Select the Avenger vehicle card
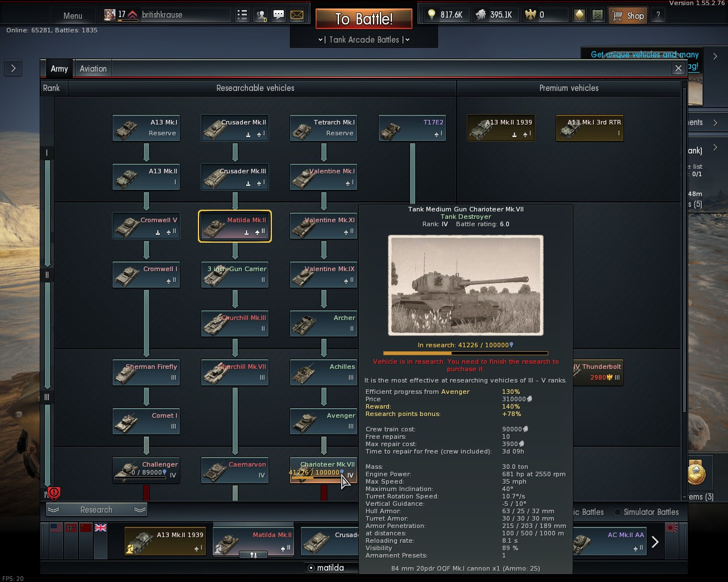Image resolution: width=728 pixels, height=582 pixels. (324, 421)
